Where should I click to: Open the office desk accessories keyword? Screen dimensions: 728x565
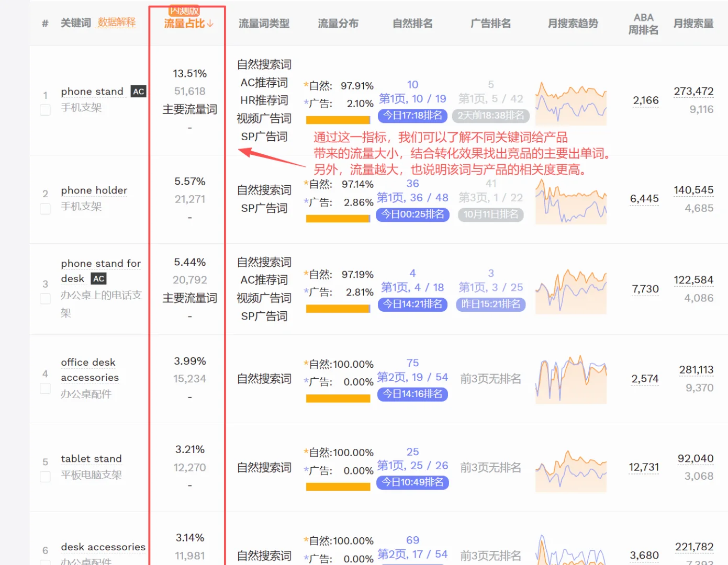[x=89, y=370]
